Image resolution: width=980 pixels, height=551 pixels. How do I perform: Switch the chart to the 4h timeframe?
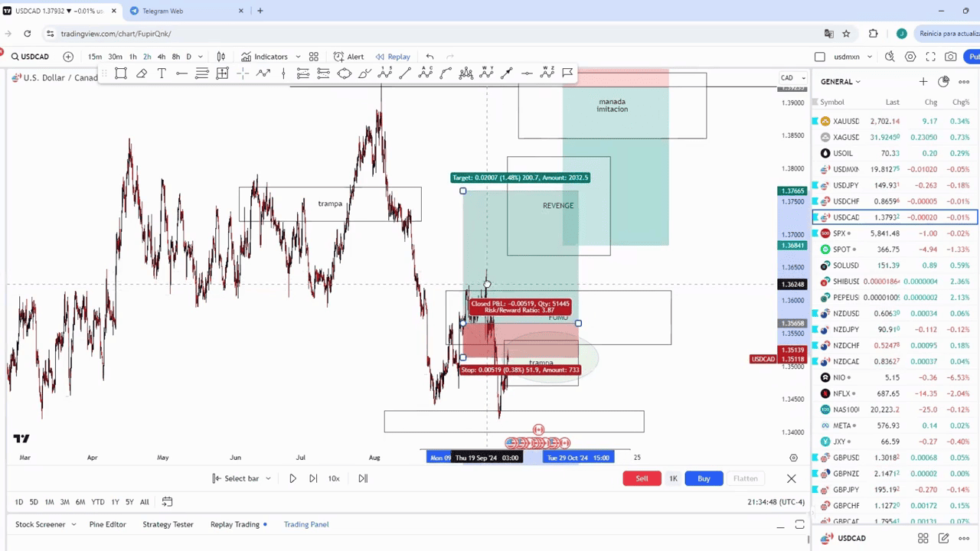point(161,57)
